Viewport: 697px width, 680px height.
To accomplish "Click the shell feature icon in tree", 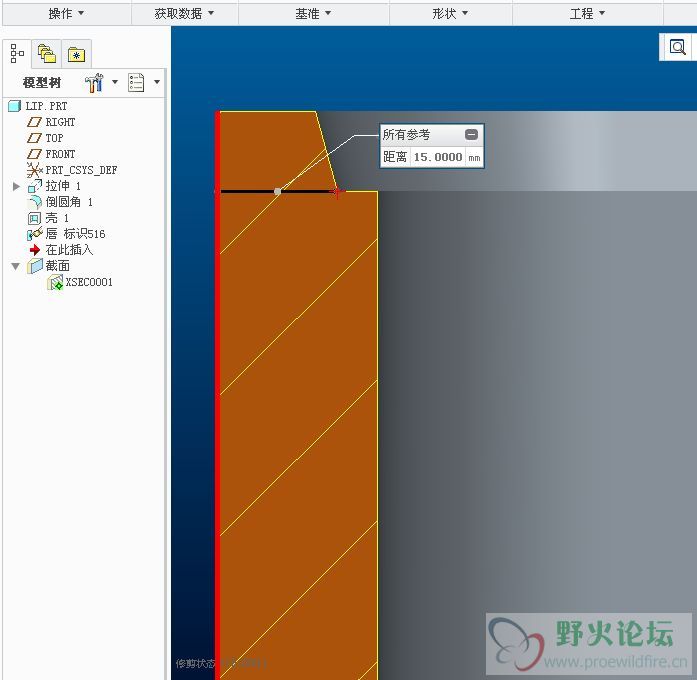I will tap(34, 218).
